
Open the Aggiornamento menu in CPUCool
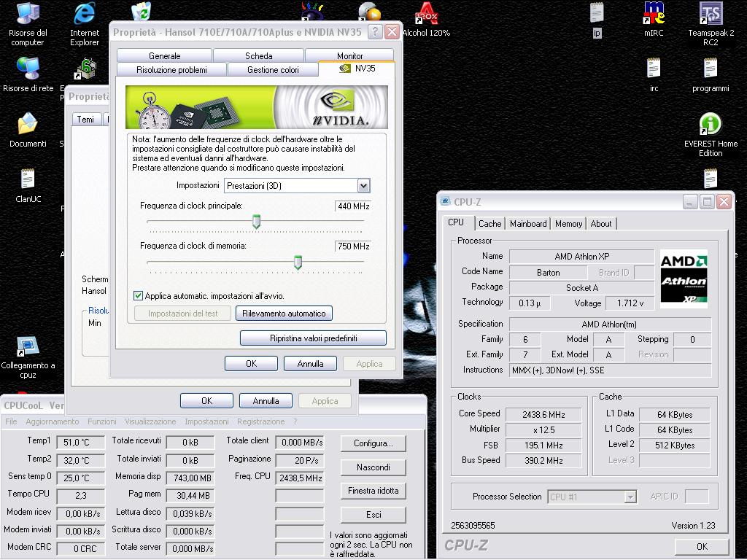coord(53,421)
